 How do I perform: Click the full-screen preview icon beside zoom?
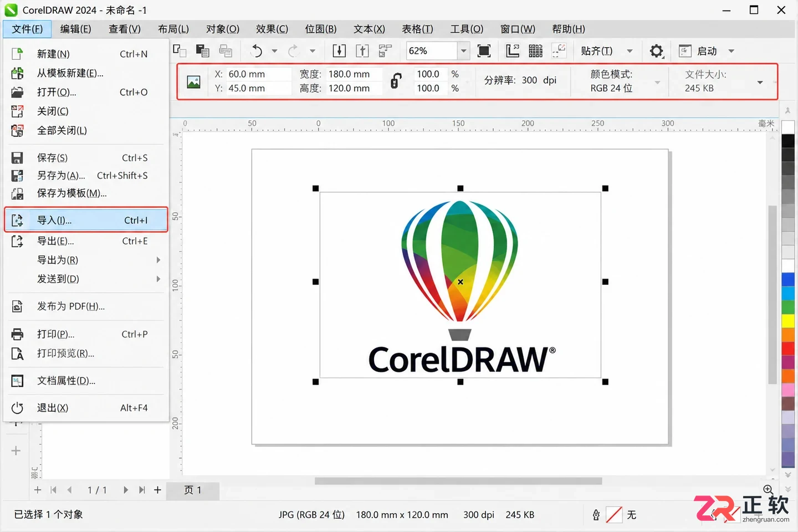coord(484,51)
